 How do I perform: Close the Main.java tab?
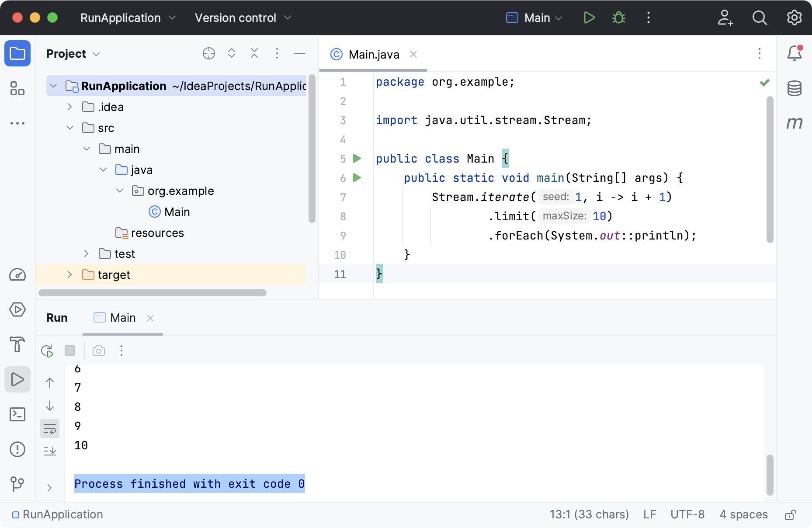point(413,54)
